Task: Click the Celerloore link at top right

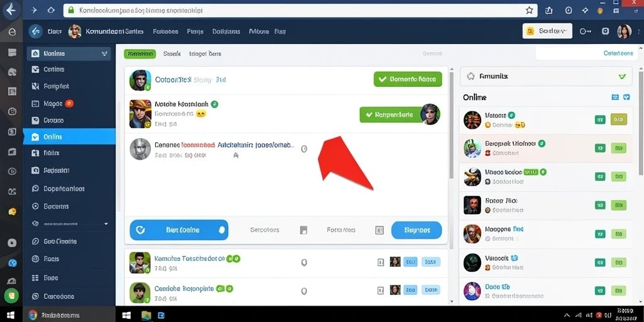Action: coord(618,53)
